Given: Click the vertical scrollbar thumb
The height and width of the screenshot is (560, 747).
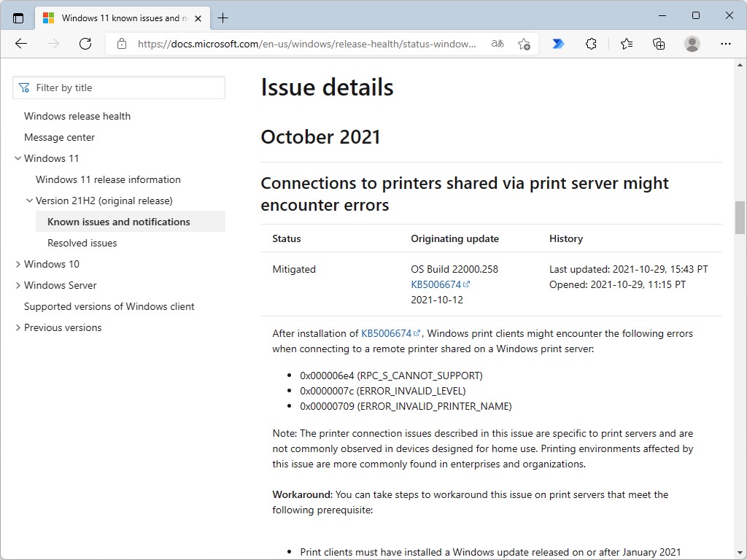Looking at the screenshot, I should coord(740,217).
